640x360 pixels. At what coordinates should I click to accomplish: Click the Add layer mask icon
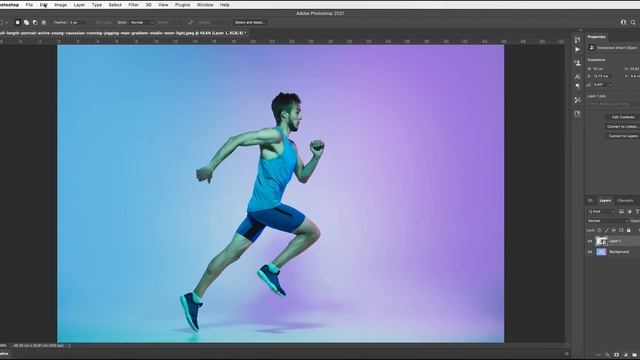coord(616,355)
